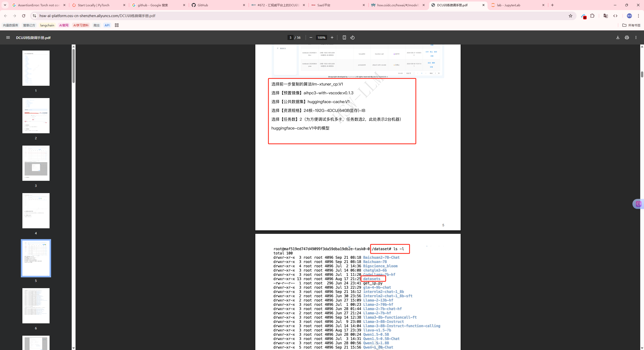
Task: Print the PDF document
Action: (x=627, y=37)
